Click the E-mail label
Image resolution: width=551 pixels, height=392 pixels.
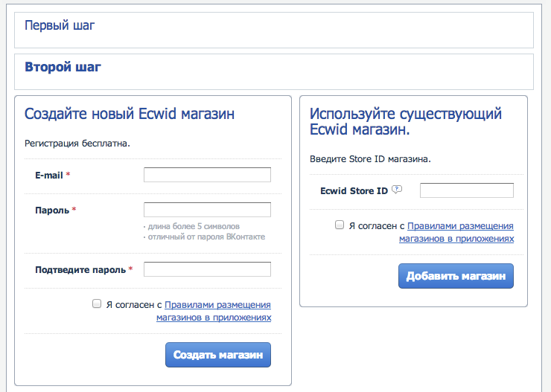pos(49,176)
